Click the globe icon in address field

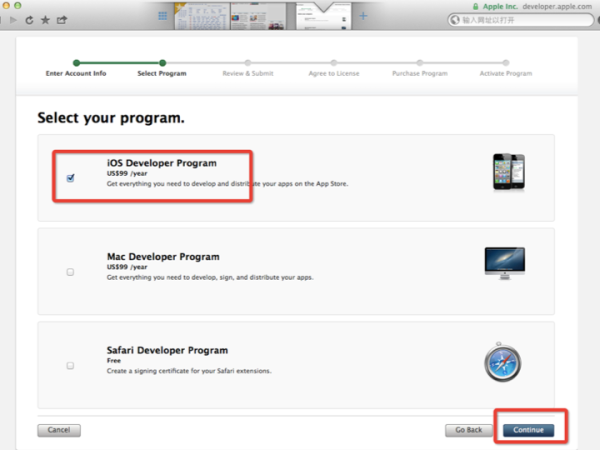pyautogui.click(x=455, y=20)
